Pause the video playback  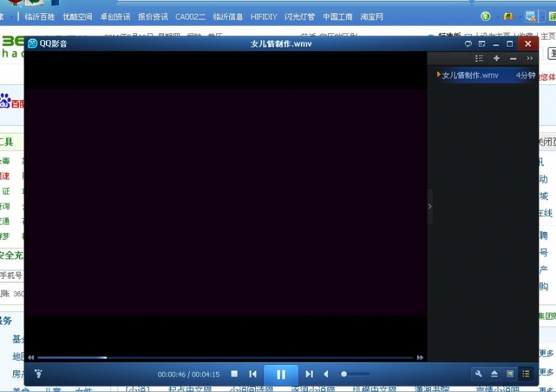(x=281, y=375)
